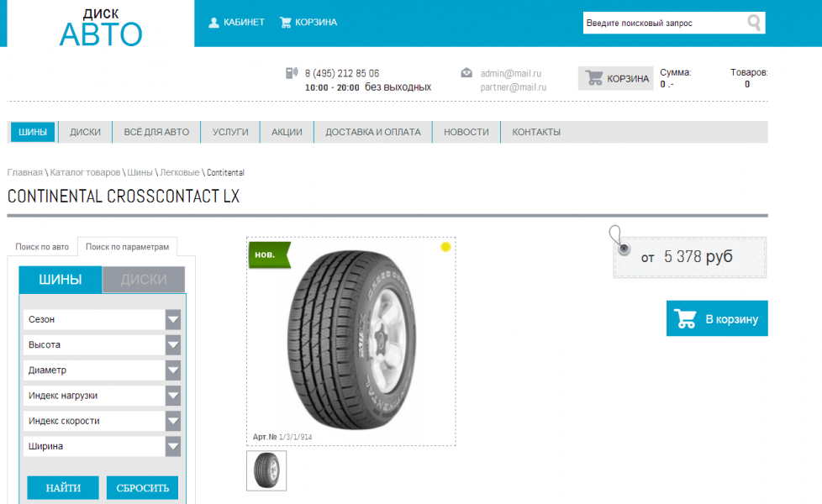This screenshot has width=822, height=504.
Task: Open the Индекс скорости dropdown arrow
Action: [x=173, y=421]
